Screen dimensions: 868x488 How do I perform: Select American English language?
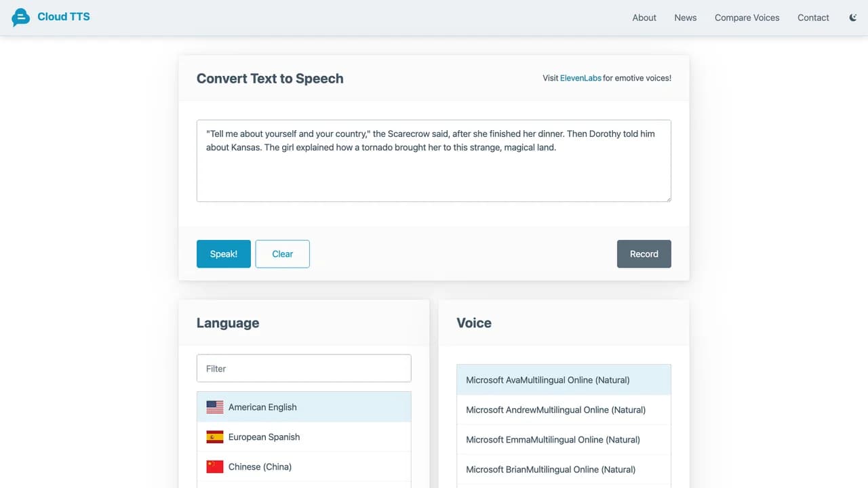point(304,407)
